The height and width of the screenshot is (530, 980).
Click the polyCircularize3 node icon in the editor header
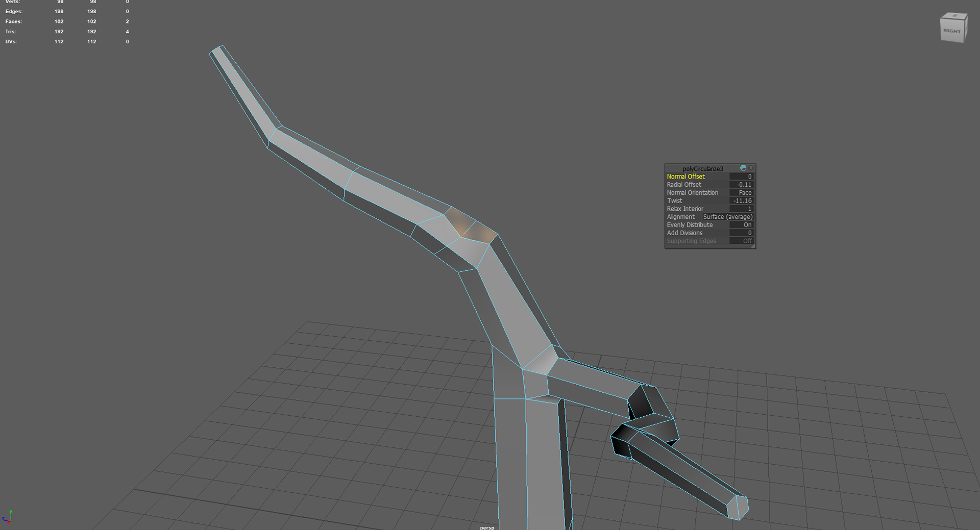pos(743,168)
